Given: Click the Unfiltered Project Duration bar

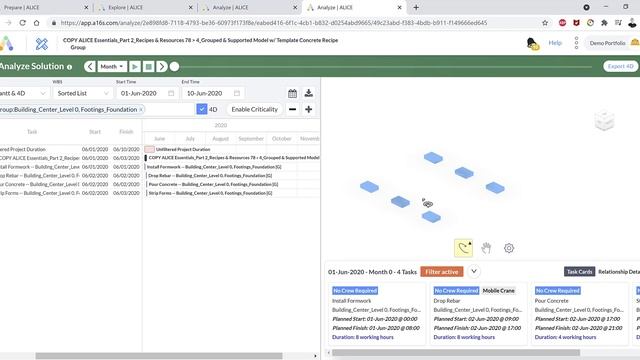Looking at the screenshot, I should coord(149,149).
